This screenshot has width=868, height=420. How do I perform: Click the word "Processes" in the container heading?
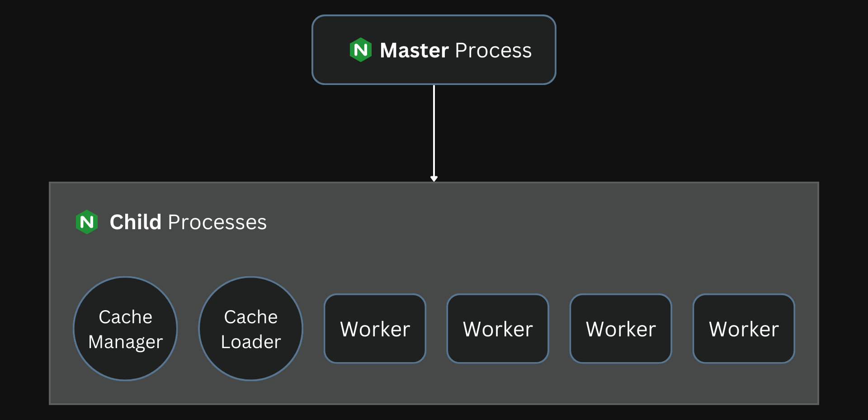click(x=217, y=222)
